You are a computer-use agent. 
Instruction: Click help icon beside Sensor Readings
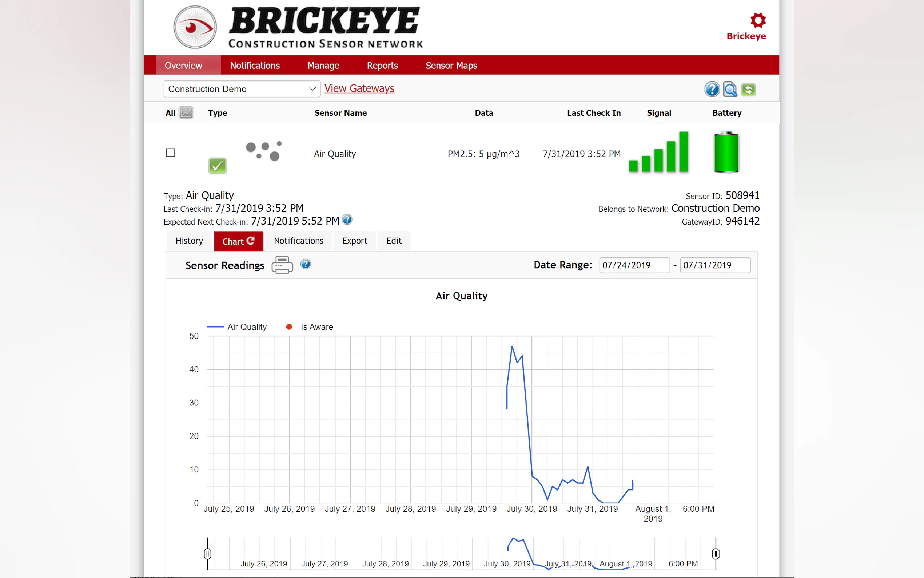coord(305,264)
